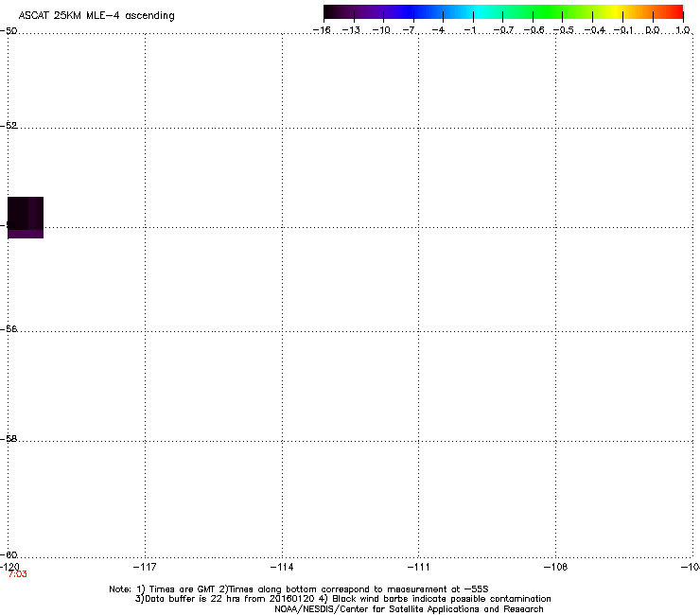This screenshot has height=615, width=700.
Task: Click the '-0.4' color scale label
Action: pos(595,30)
